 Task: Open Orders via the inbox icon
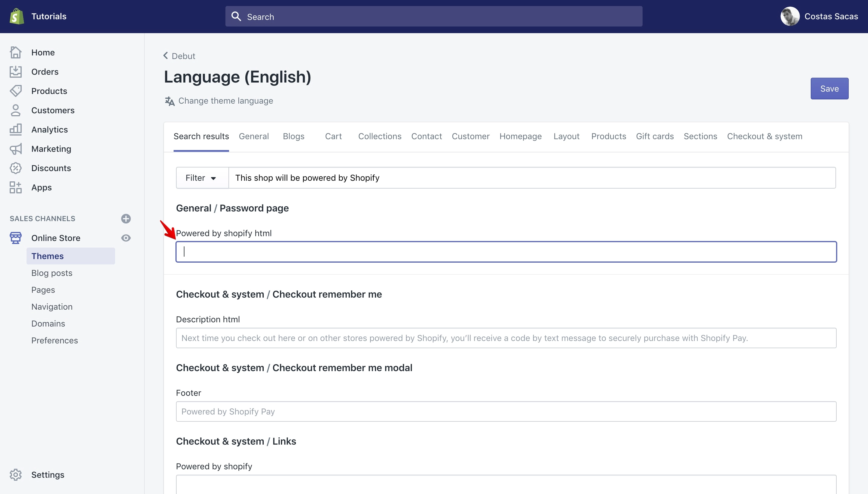click(16, 72)
